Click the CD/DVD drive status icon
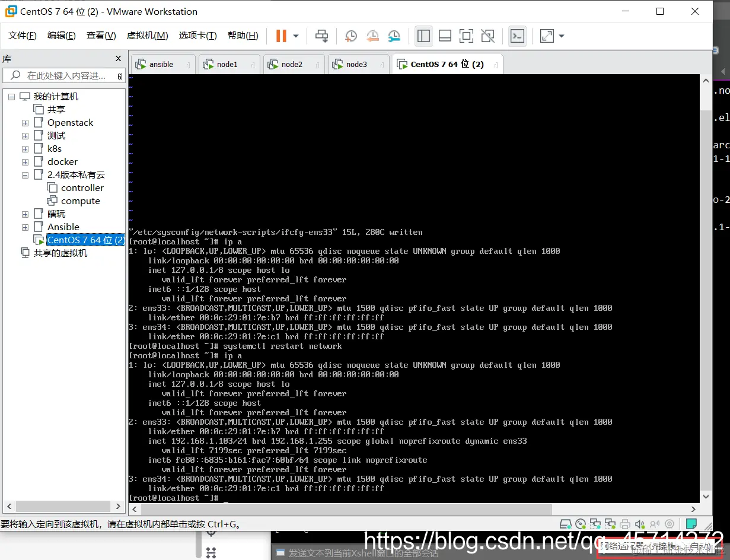 581,524
